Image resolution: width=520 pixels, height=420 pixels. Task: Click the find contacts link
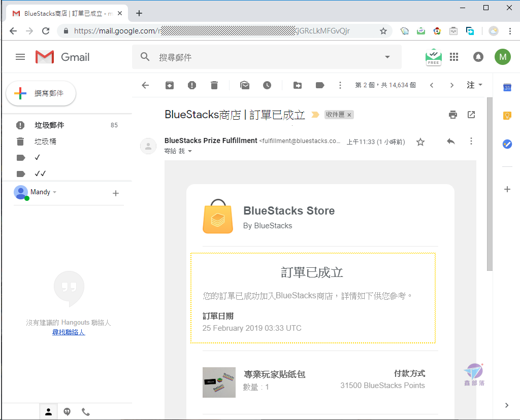[69, 332]
